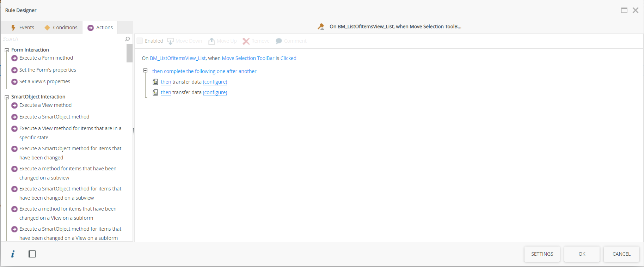Click the Comment speech bubble icon
Image resolution: width=644 pixels, height=267 pixels.
[x=279, y=41]
